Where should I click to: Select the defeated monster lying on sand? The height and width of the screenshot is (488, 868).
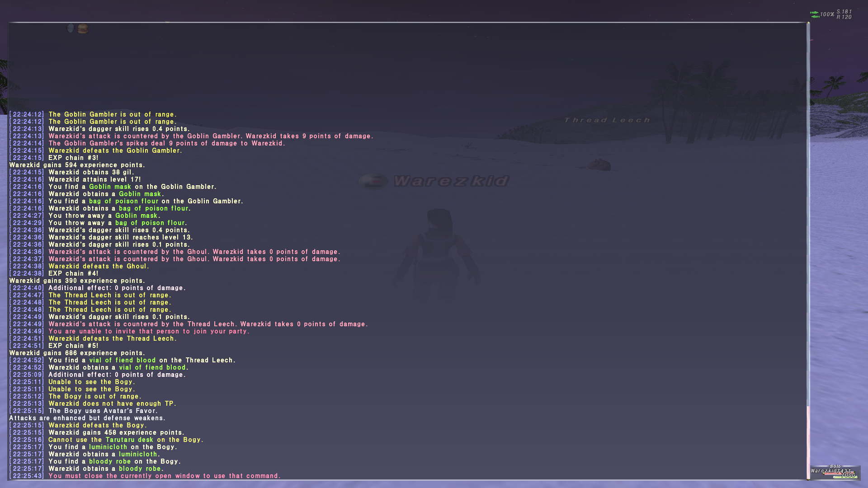[599, 164]
